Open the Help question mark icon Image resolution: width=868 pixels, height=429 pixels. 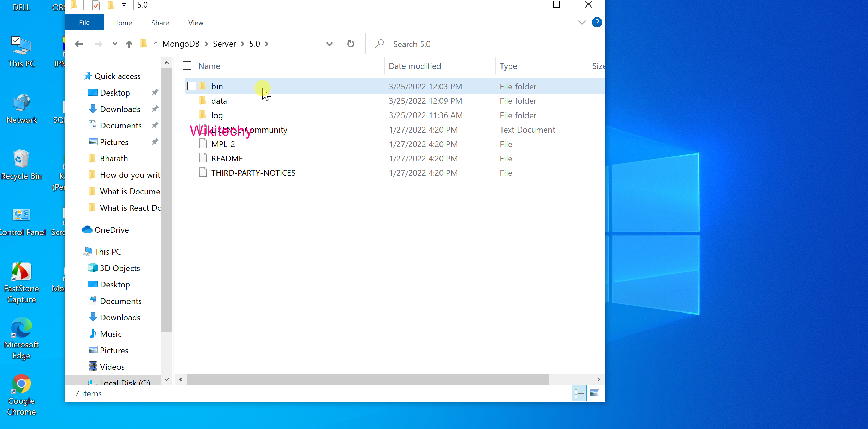coord(597,23)
